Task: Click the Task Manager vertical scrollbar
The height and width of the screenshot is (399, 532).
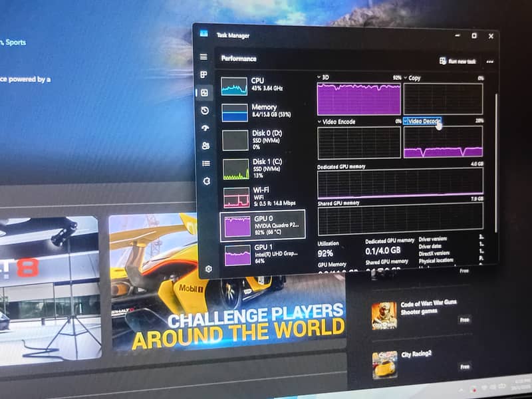Action: 496,163
